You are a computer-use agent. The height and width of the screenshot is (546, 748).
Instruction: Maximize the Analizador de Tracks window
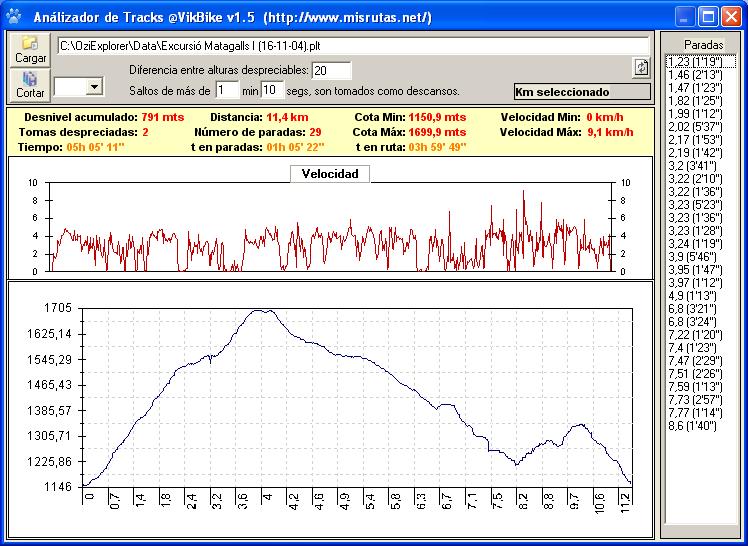coord(707,17)
